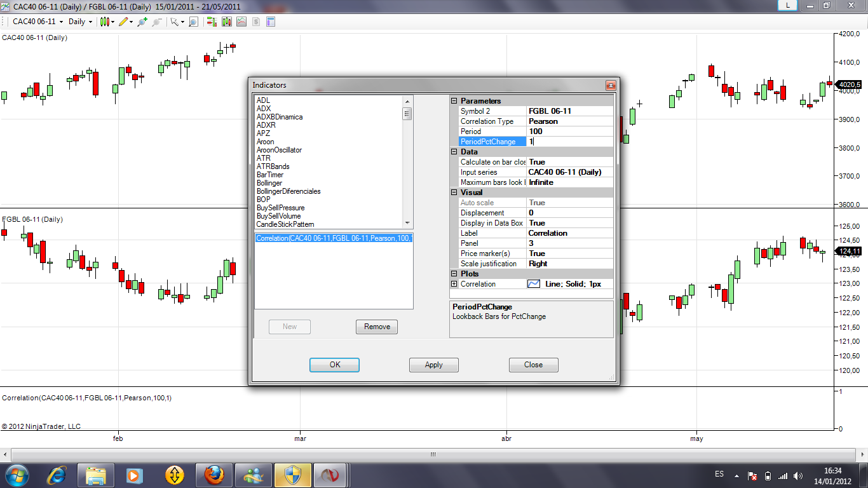This screenshot has height=488, width=868.
Task: Open the drawing tools dropdown arrow
Action: coord(131,22)
